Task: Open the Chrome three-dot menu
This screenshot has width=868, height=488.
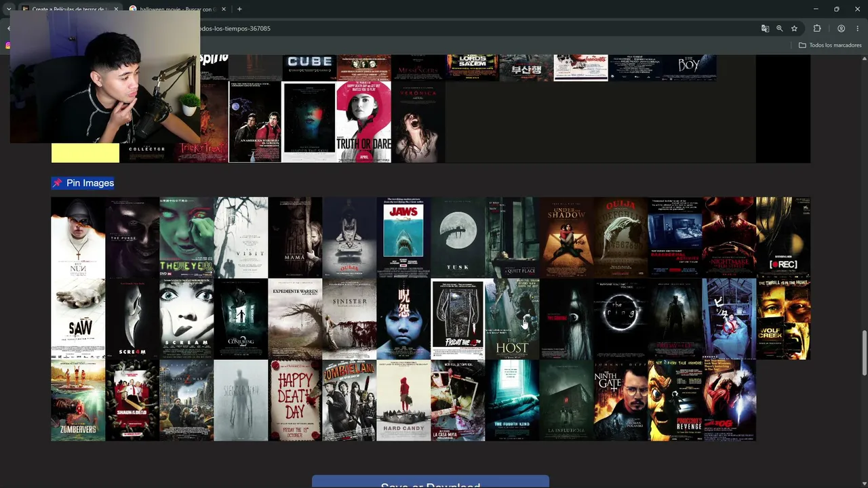Action: click(858, 28)
